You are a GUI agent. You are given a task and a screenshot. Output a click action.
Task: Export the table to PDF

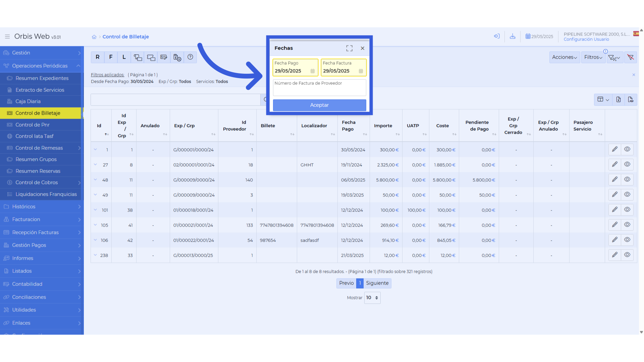click(x=631, y=100)
